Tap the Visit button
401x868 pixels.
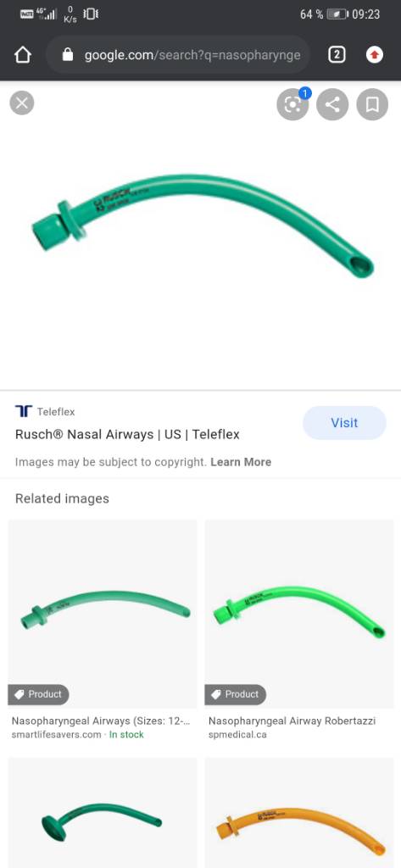coord(344,423)
